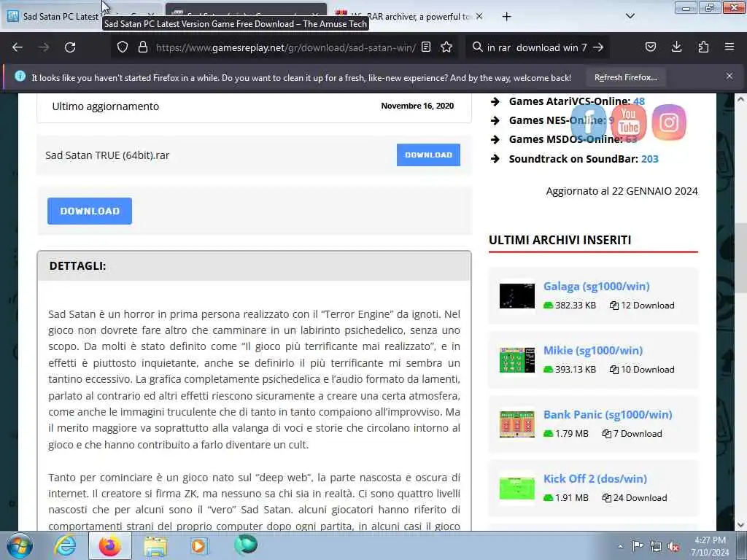Go back to previous page

click(x=18, y=47)
